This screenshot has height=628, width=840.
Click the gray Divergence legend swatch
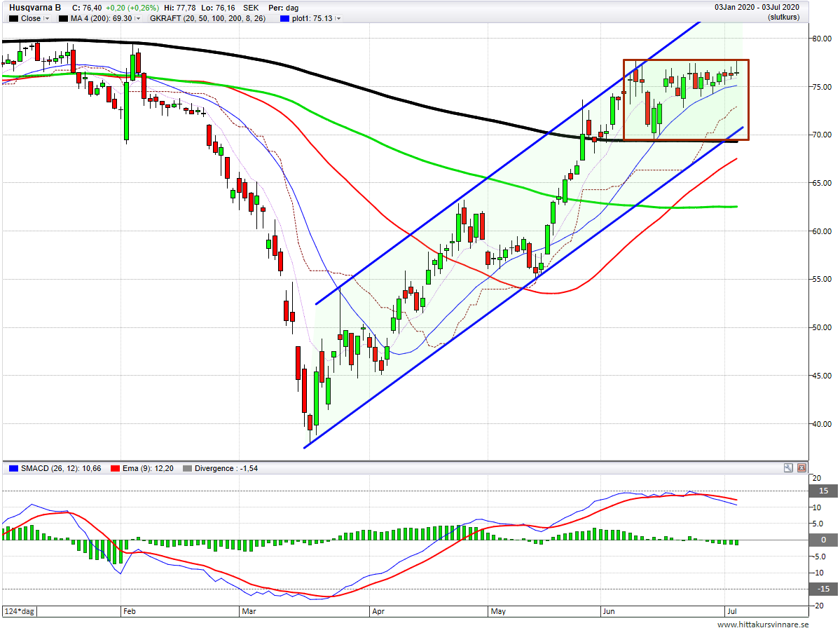point(187,468)
